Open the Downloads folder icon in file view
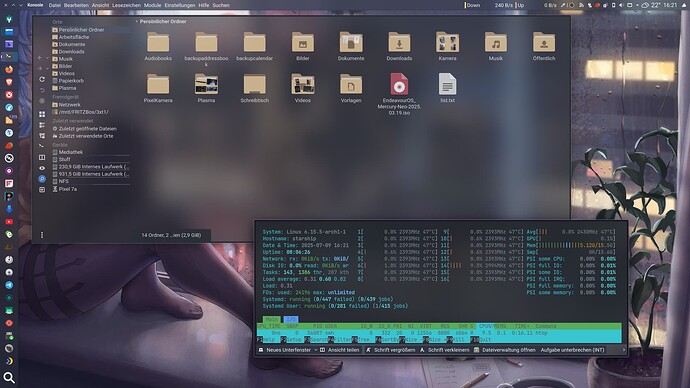This screenshot has width=690, height=388. coord(399,46)
